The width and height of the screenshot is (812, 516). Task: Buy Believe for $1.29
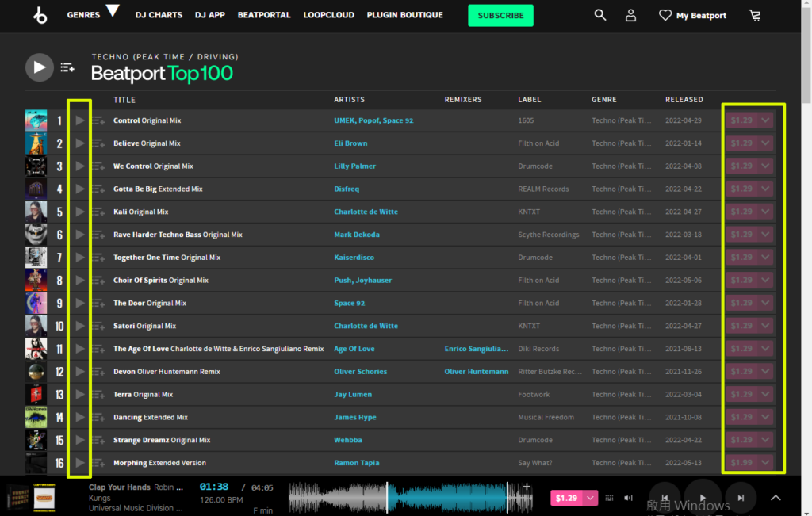coord(741,143)
